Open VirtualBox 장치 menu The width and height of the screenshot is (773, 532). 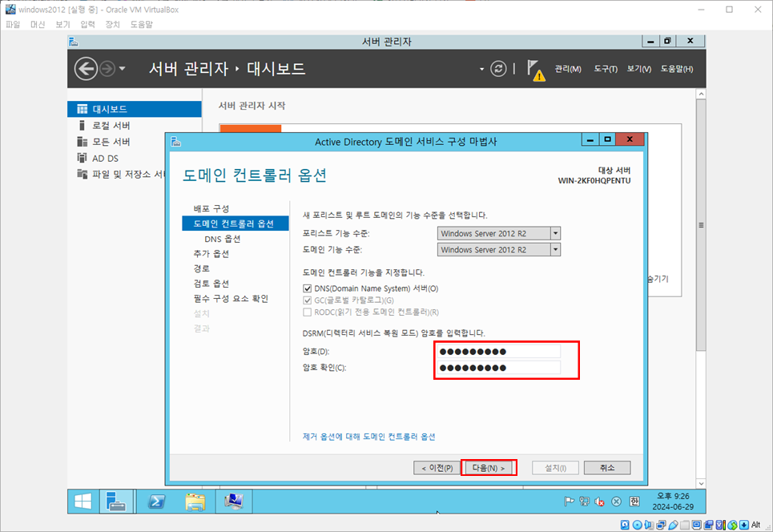[x=112, y=24]
